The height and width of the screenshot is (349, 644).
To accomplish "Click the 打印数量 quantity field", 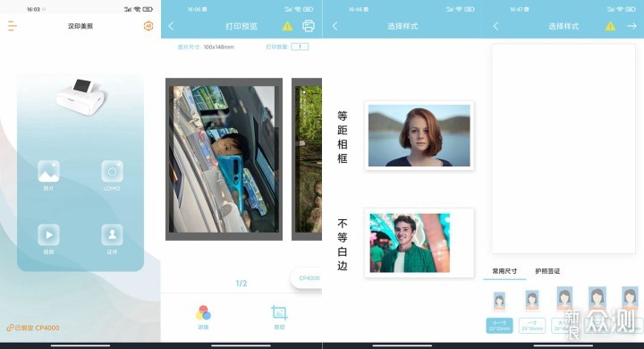I will point(300,47).
